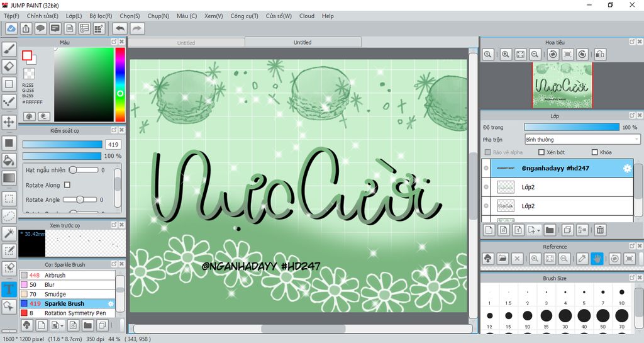Open the Cửa sổ(W) menu

coord(279,16)
